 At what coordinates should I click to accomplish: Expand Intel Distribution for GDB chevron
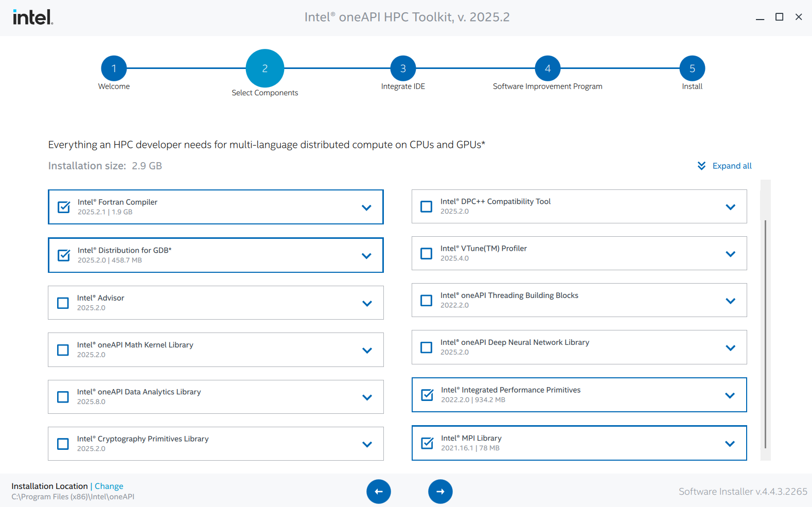[366, 256]
